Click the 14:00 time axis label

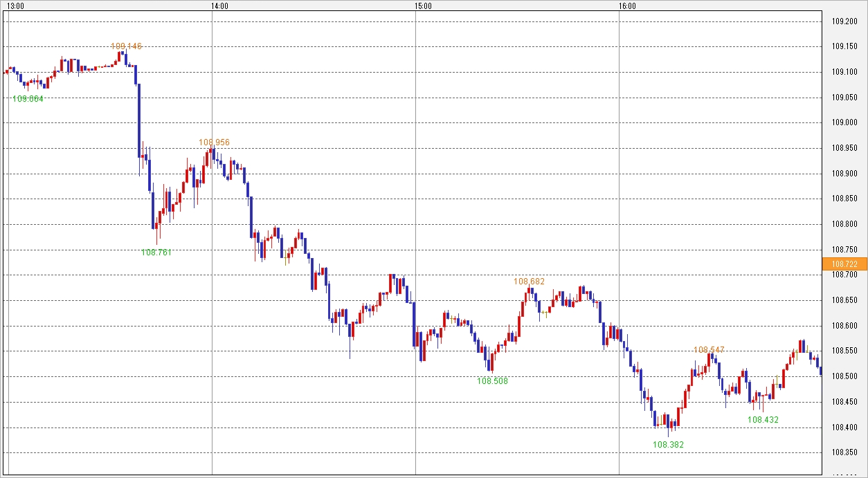coord(219,6)
